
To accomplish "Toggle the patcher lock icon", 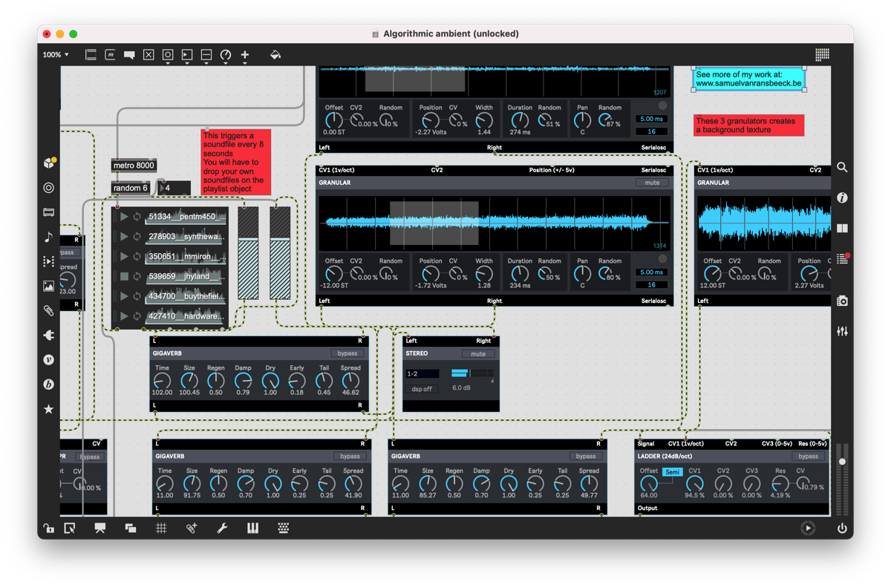I will (48, 528).
